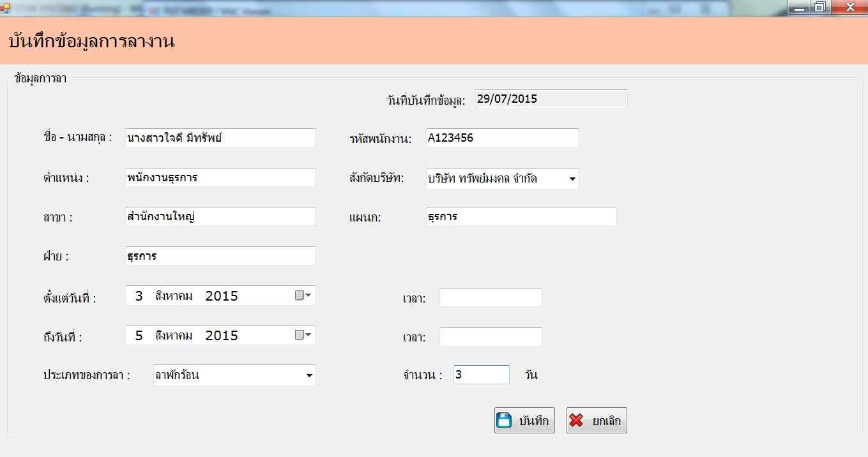Select year 2015 in start date picker
This screenshot has height=457, width=868.
(x=222, y=296)
